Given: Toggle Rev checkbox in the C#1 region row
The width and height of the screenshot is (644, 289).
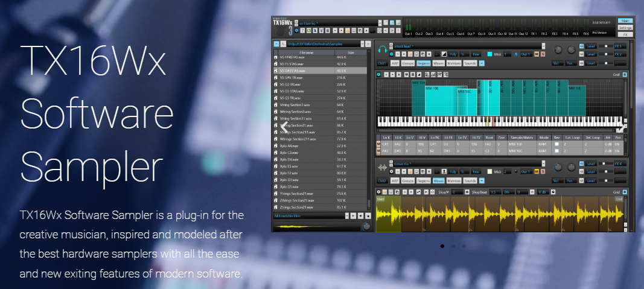Looking at the screenshot, I should coord(556,144).
